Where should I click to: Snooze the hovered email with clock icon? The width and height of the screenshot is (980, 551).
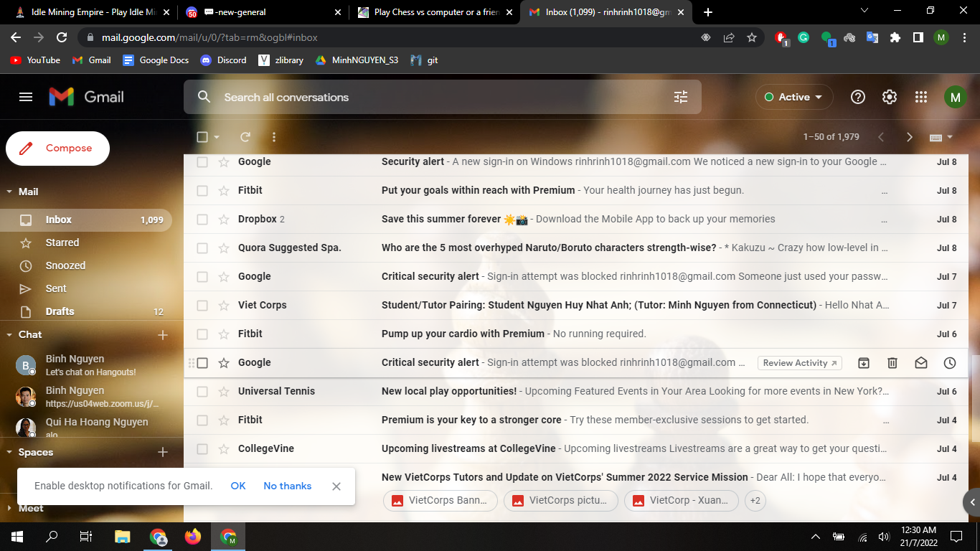[x=950, y=363]
